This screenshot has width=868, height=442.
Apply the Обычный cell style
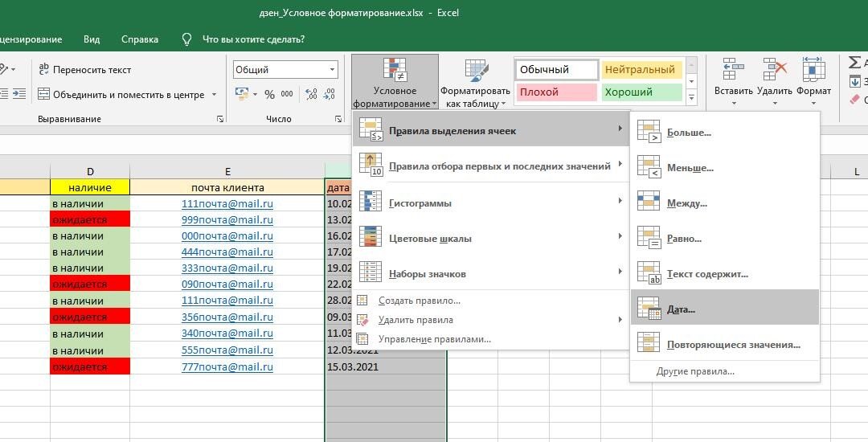(557, 70)
